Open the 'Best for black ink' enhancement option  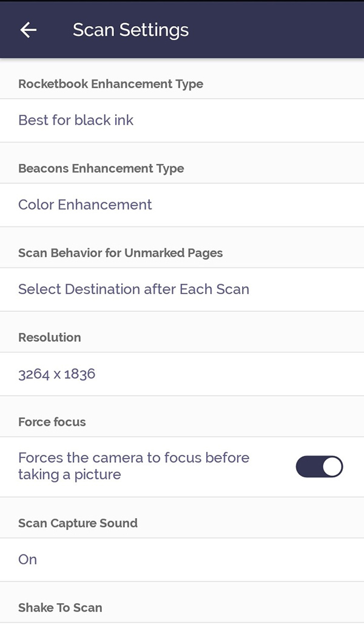click(76, 120)
